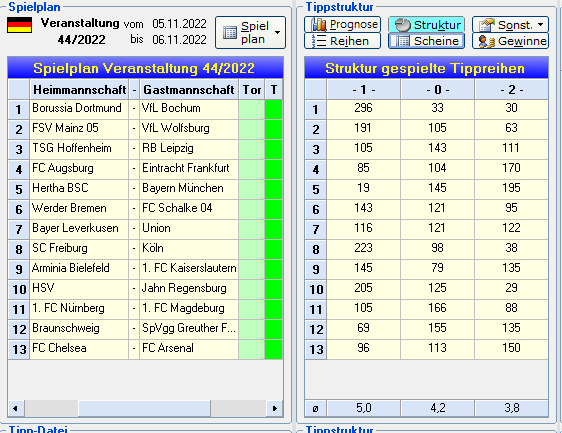The width and height of the screenshot is (562, 433).
Task: Select the FC Chelsea cell
Action: pyautogui.click(x=79, y=349)
